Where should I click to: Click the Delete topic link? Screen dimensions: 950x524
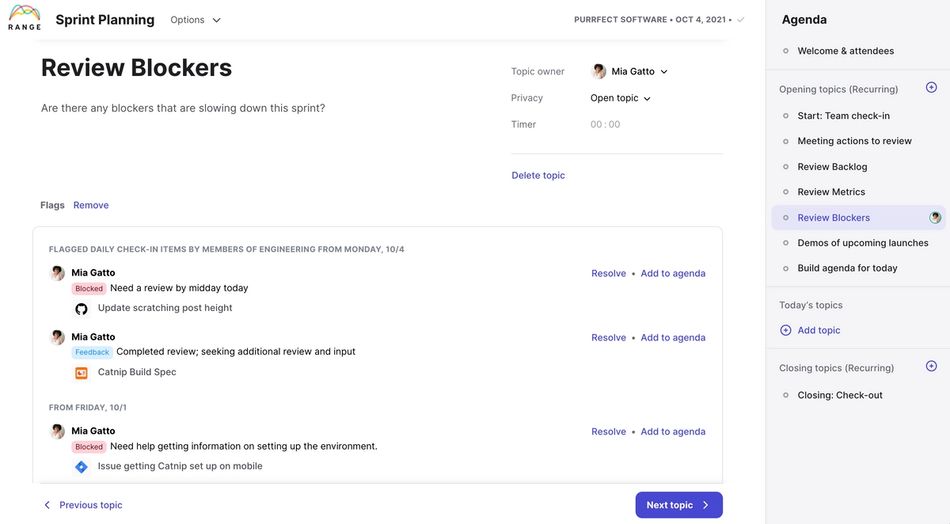coord(538,176)
